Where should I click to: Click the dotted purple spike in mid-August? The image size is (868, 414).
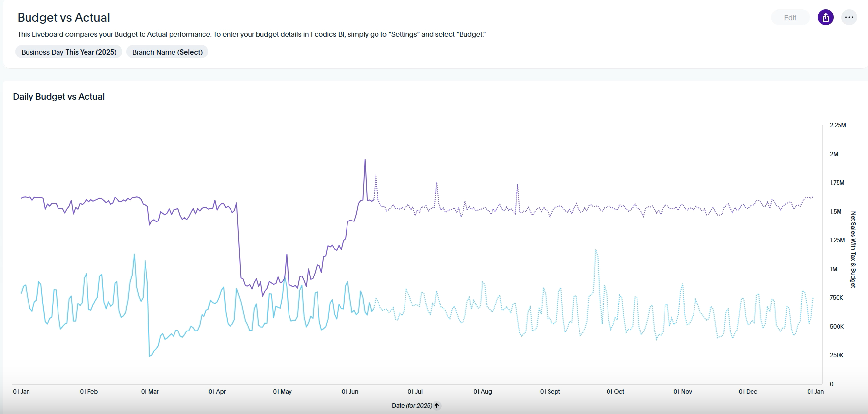tap(517, 185)
